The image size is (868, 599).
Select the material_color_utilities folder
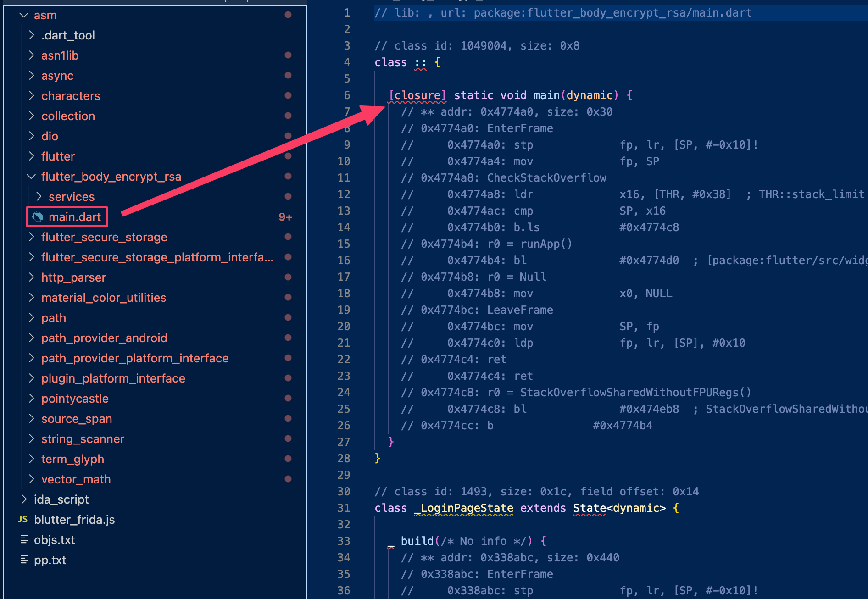[104, 298]
